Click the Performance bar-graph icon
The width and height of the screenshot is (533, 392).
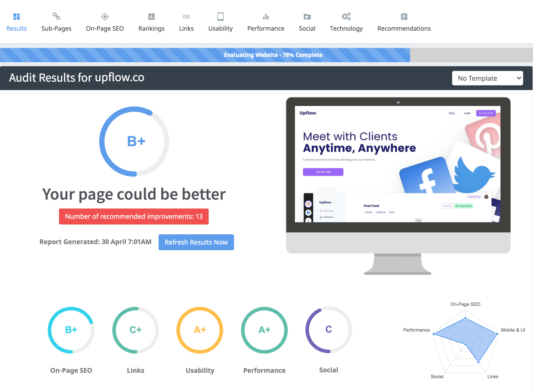[x=266, y=17]
